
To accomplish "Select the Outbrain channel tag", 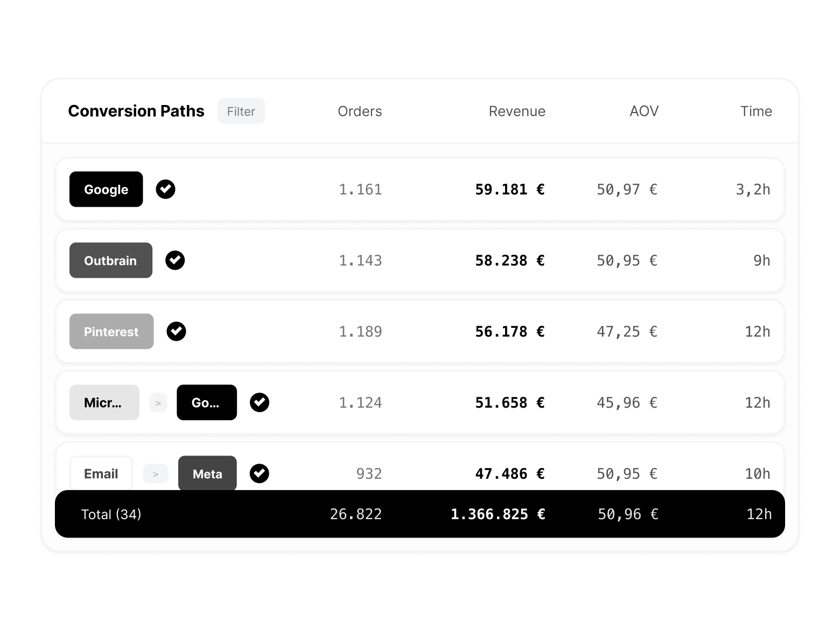I will (110, 260).
